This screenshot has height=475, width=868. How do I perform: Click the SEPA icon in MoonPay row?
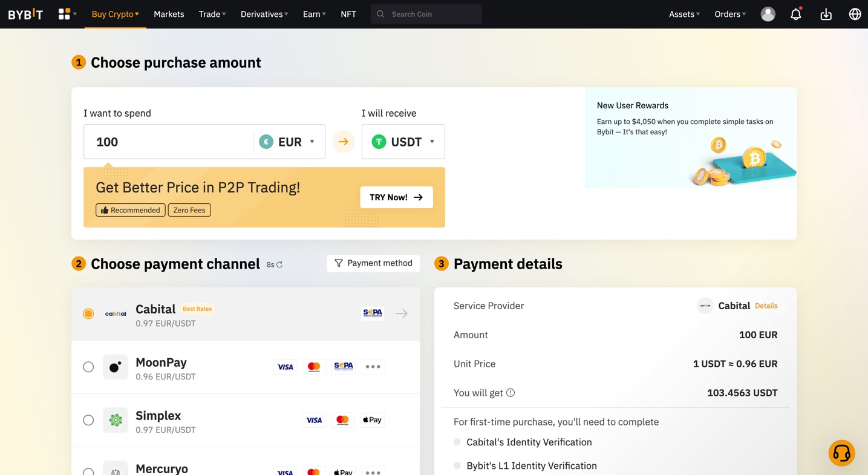click(344, 367)
